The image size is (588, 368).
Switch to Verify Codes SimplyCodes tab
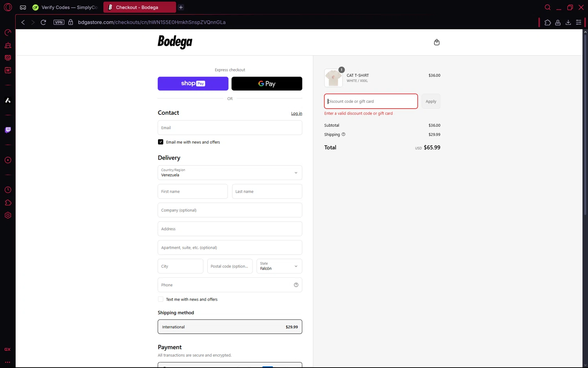65,7
